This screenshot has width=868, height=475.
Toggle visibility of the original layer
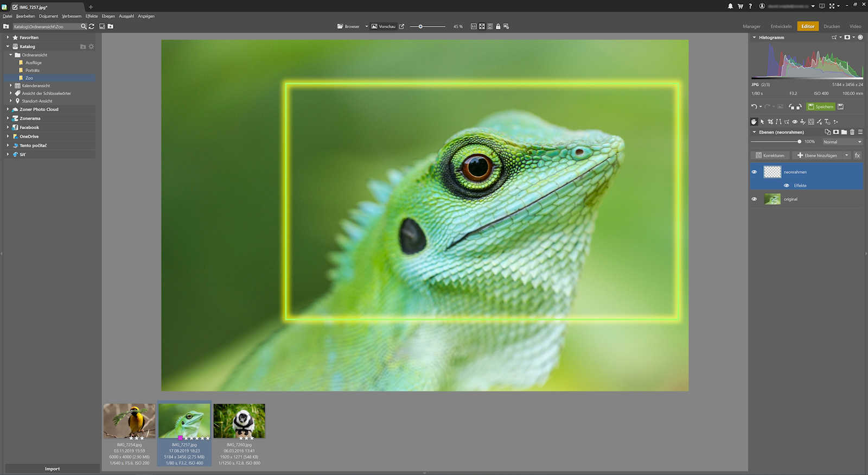pyautogui.click(x=754, y=199)
